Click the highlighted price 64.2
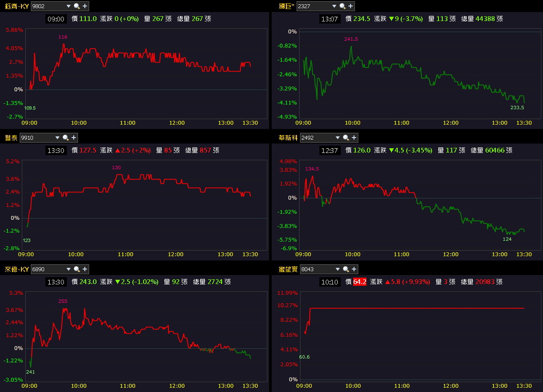The width and height of the screenshot is (543, 392). (x=360, y=282)
